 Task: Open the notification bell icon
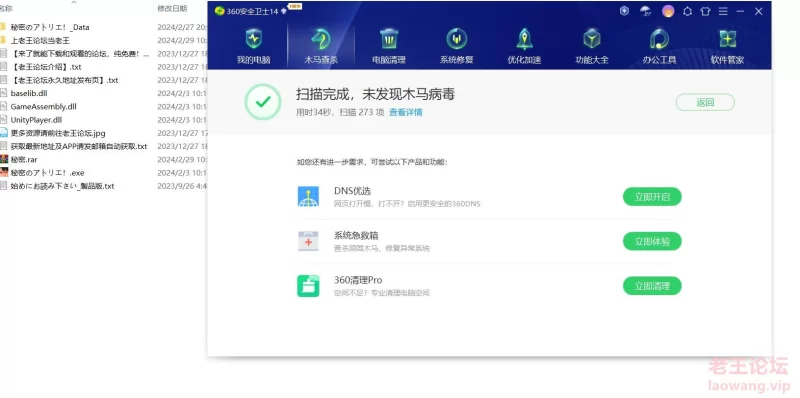[687, 11]
